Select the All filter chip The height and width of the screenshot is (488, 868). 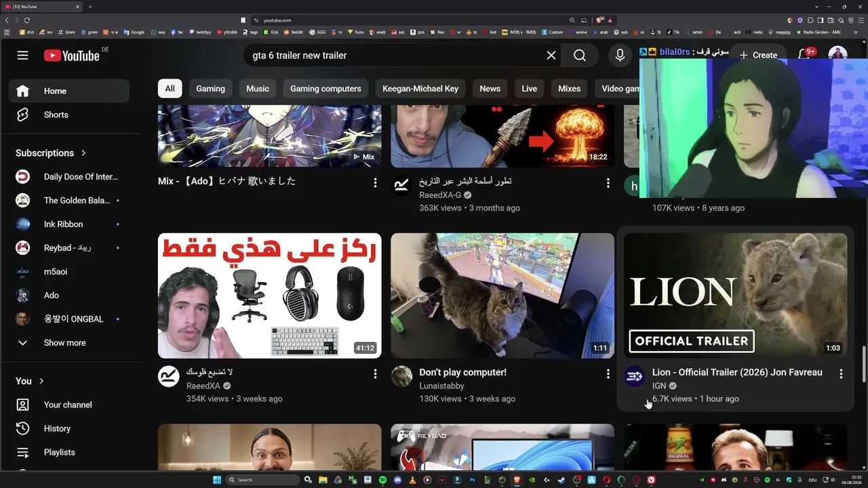(x=170, y=89)
